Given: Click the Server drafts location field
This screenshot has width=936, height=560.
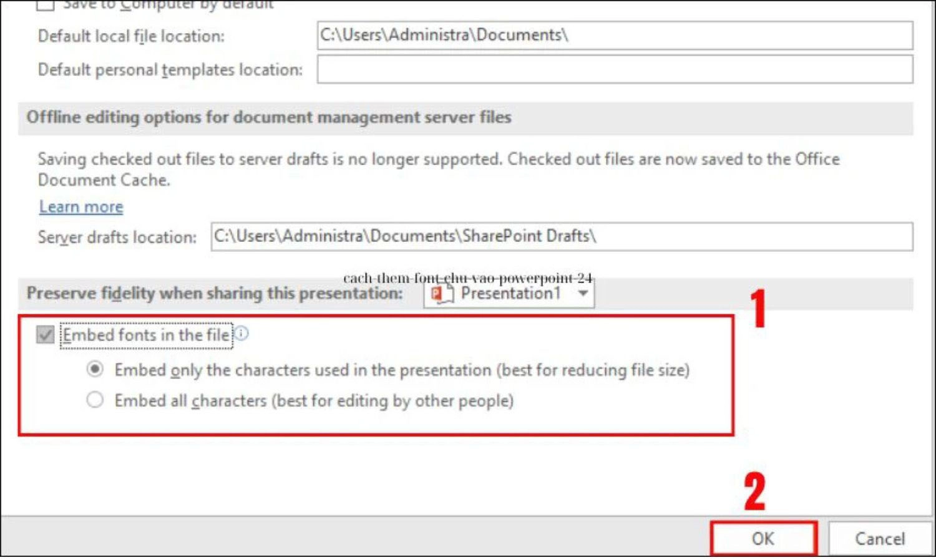Looking at the screenshot, I should pos(562,236).
